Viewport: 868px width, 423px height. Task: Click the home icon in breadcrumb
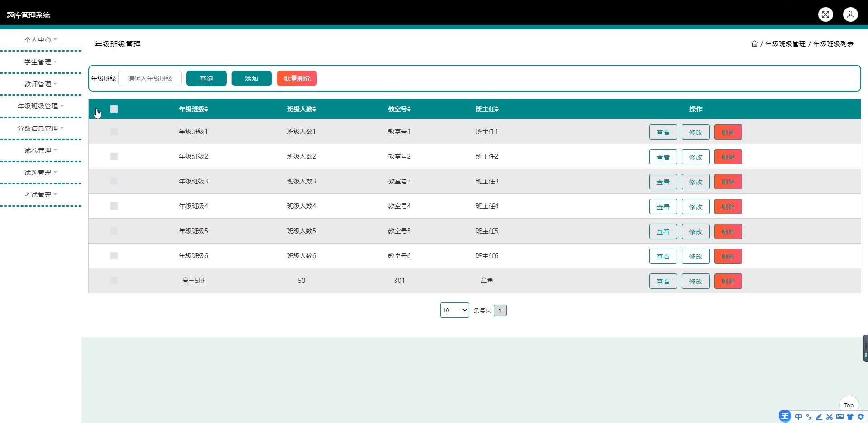pyautogui.click(x=755, y=43)
